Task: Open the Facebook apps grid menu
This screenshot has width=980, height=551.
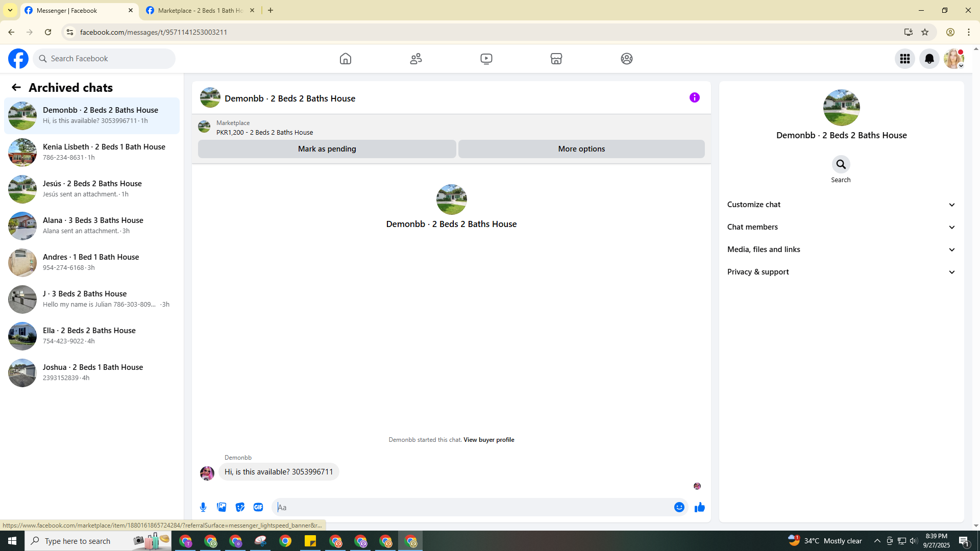Action: (x=904, y=59)
